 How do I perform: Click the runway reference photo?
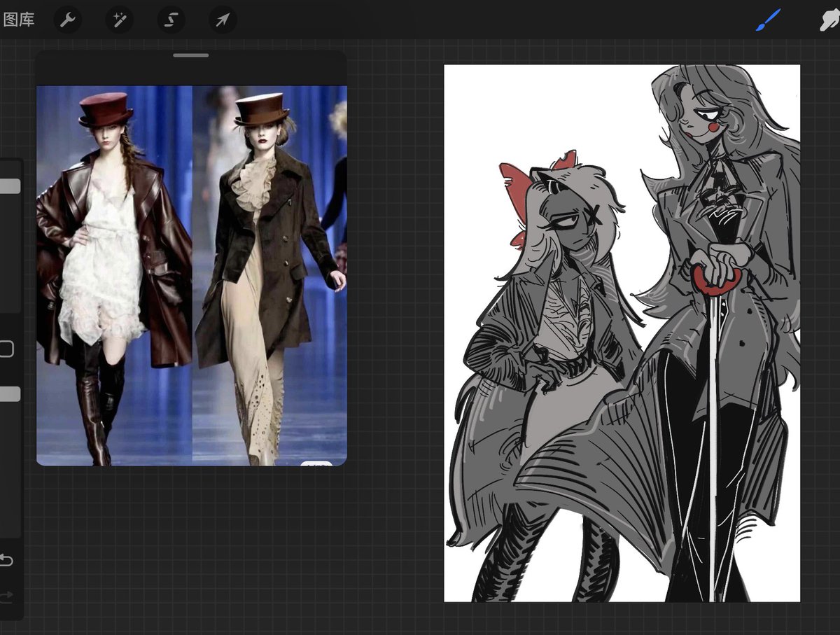(192, 275)
